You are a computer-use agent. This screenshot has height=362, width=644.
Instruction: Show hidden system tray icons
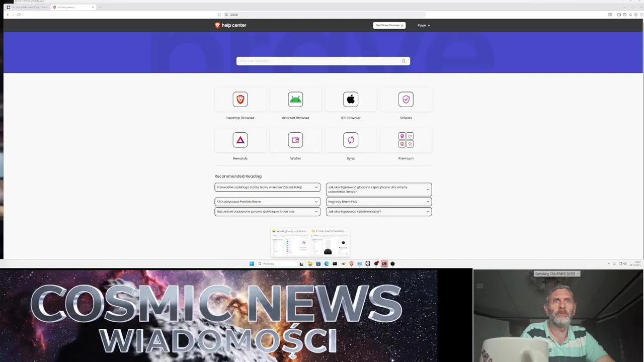pos(608,263)
